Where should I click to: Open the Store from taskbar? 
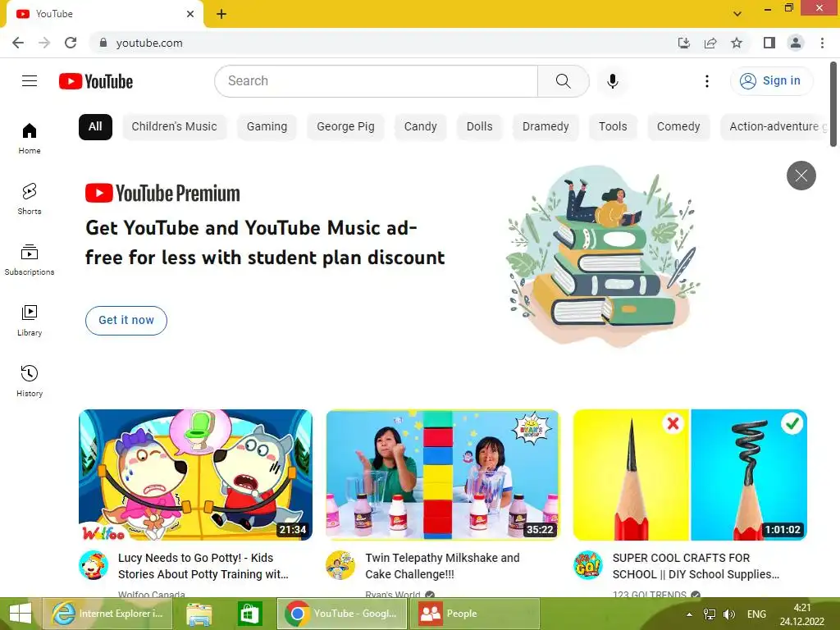coord(249,614)
